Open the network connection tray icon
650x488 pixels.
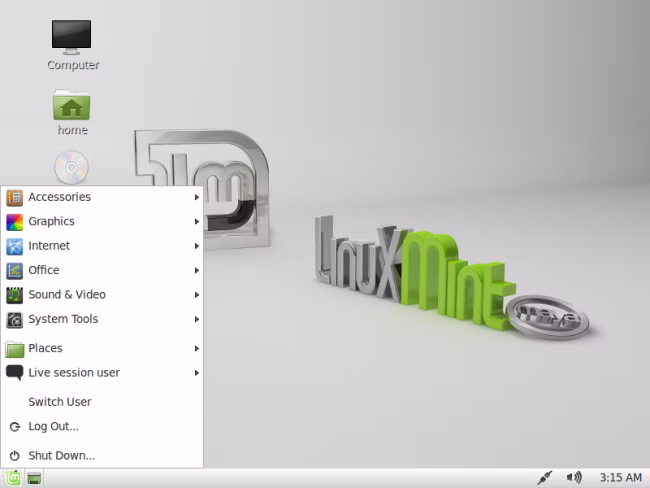[545, 478]
